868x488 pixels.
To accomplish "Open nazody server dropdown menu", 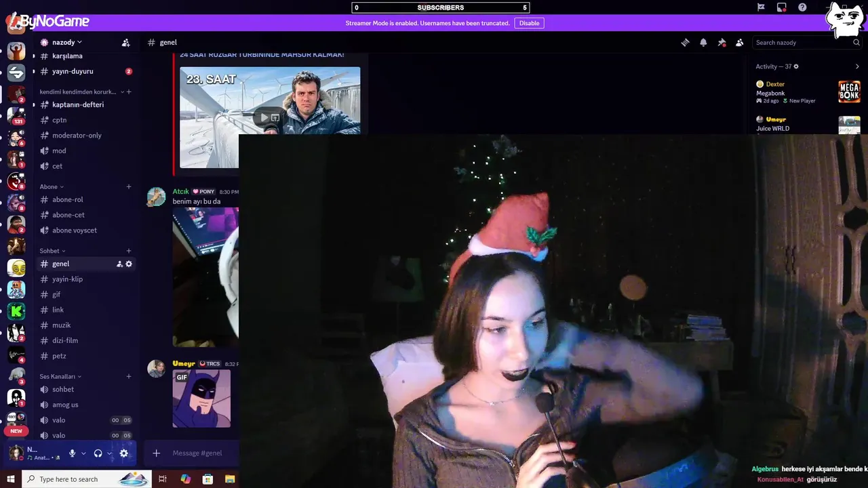I will tap(66, 42).
